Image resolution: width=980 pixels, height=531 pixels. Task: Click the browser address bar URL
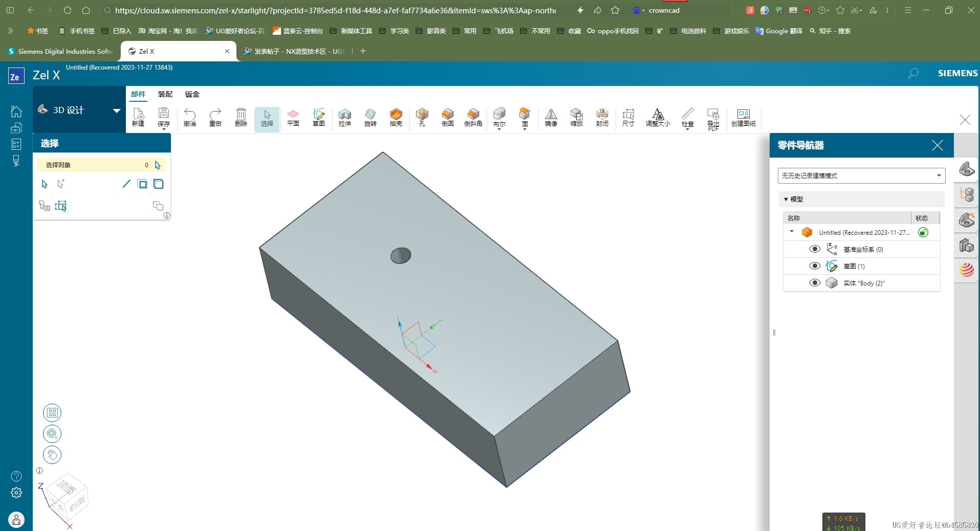pos(335,10)
